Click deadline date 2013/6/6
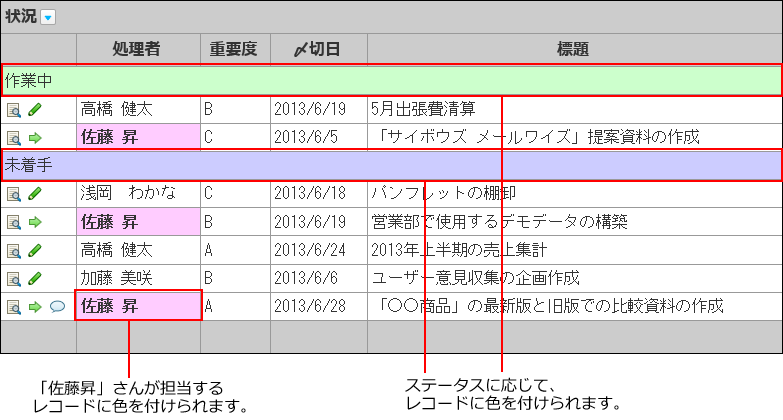This screenshot has height=420, width=783. point(306,278)
